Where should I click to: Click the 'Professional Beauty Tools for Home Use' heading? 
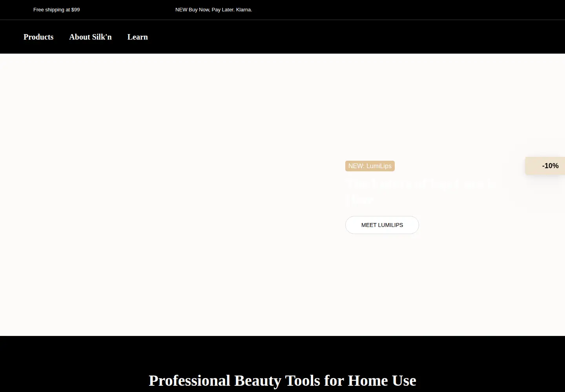pyautogui.click(x=282, y=381)
